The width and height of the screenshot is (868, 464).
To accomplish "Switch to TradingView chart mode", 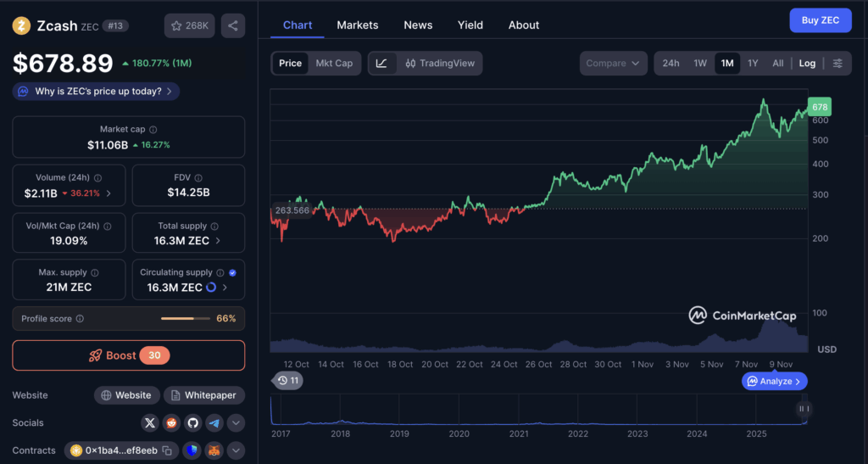I will point(440,63).
